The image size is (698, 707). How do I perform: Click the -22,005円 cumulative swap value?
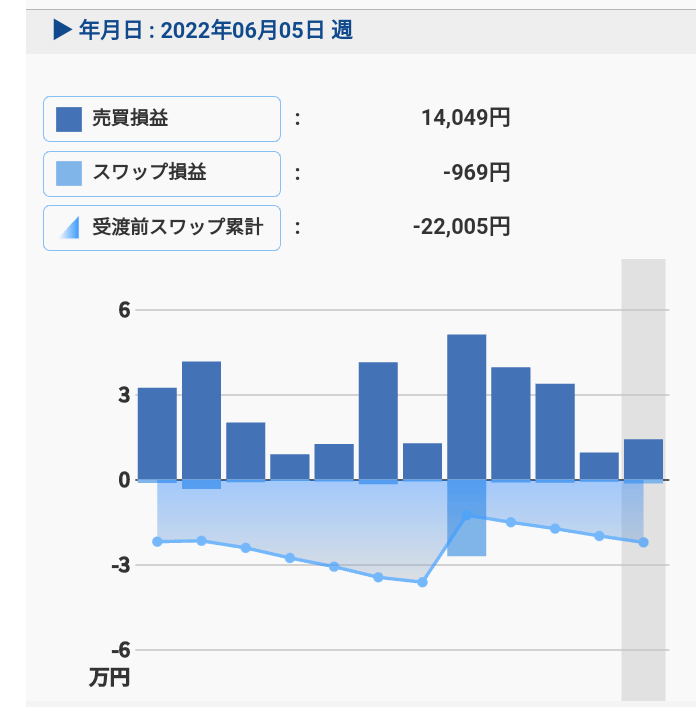pos(461,227)
